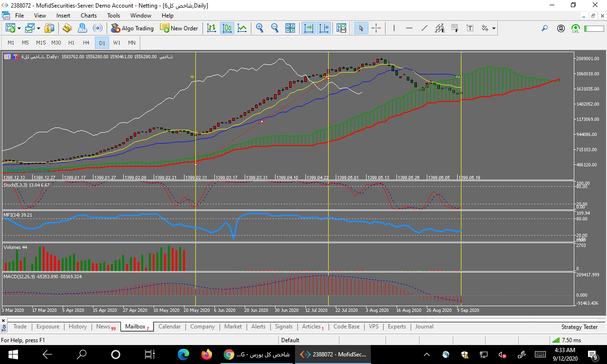
Task: Click the MFI(14) 39.21 label
Action: (x=18, y=215)
